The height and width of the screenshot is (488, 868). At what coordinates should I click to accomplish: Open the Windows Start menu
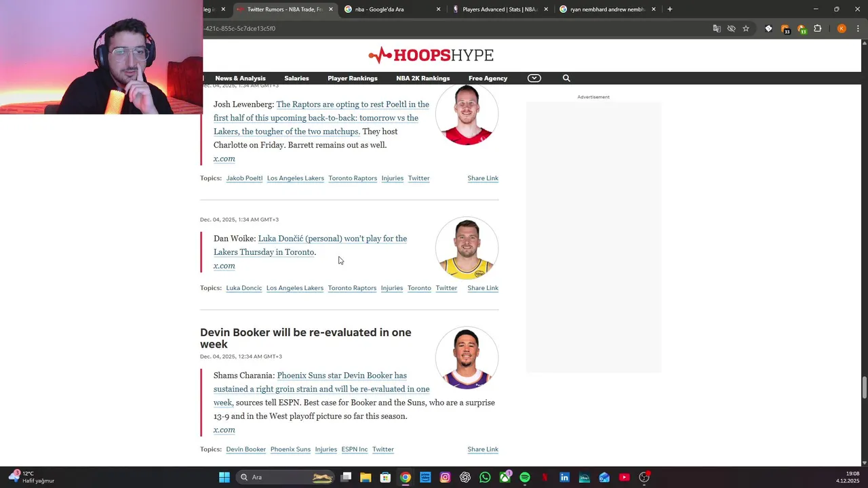[x=224, y=477]
